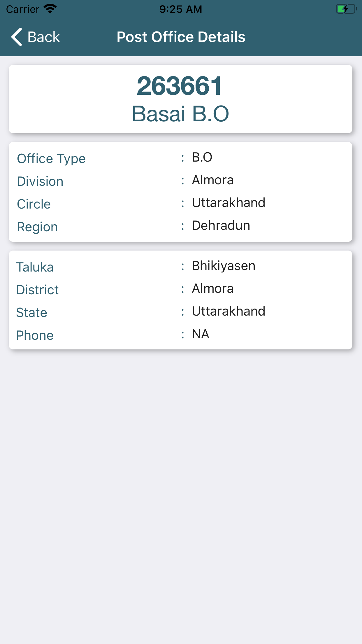Viewport: 362px width, 644px height.
Task: Tap the 9:25 AM clock
Action: pyautogui.click(x=180, y=9)
